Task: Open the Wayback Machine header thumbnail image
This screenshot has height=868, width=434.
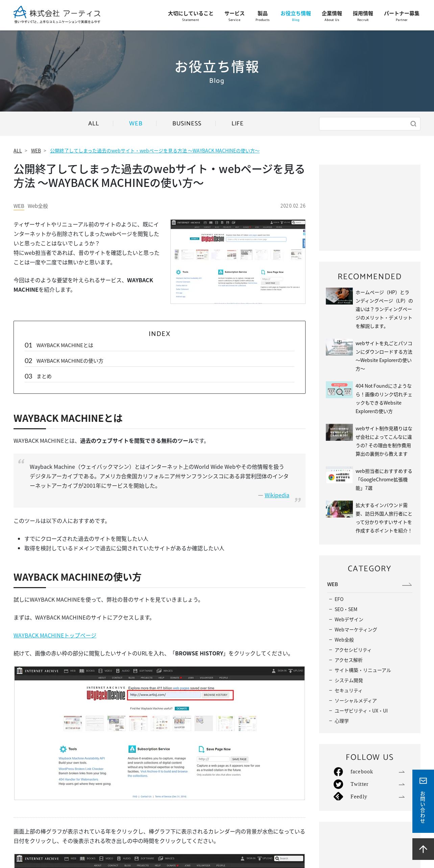Action: coord(238,262)
